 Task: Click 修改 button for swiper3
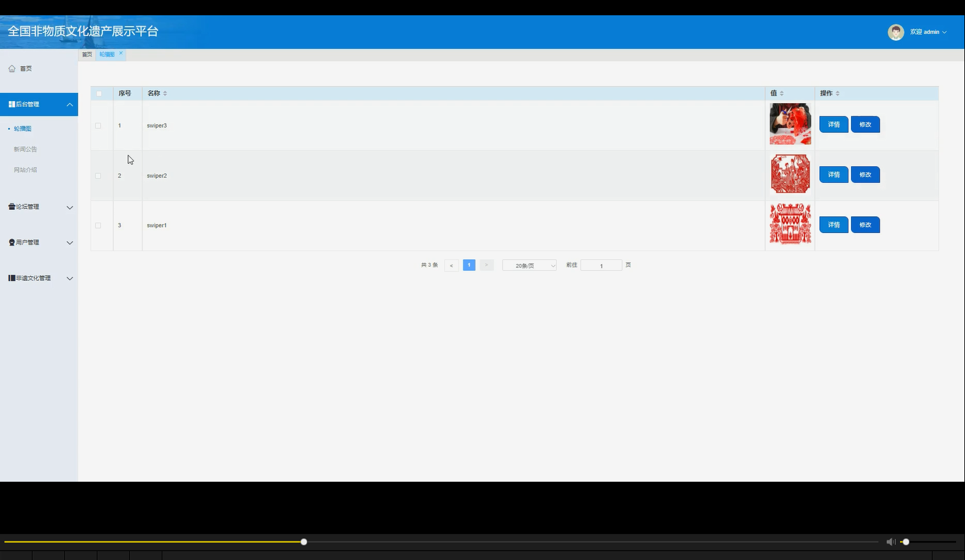[x=865, y=124]
